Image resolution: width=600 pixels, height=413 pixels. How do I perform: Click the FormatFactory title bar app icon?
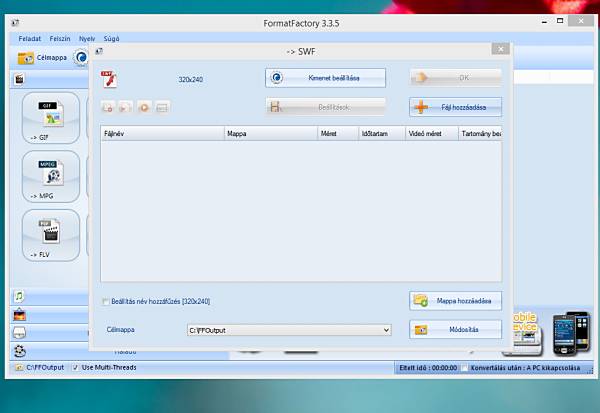(15, 23)
